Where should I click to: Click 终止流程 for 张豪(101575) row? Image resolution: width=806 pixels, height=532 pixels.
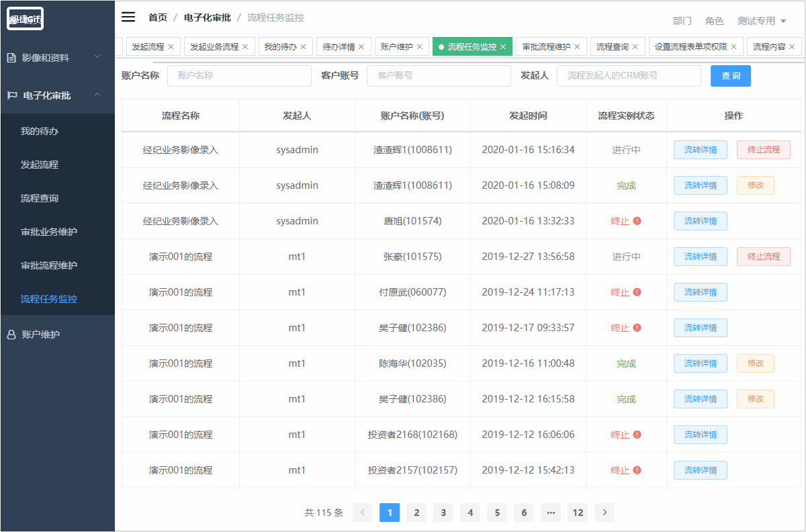[x=764, y=257]
